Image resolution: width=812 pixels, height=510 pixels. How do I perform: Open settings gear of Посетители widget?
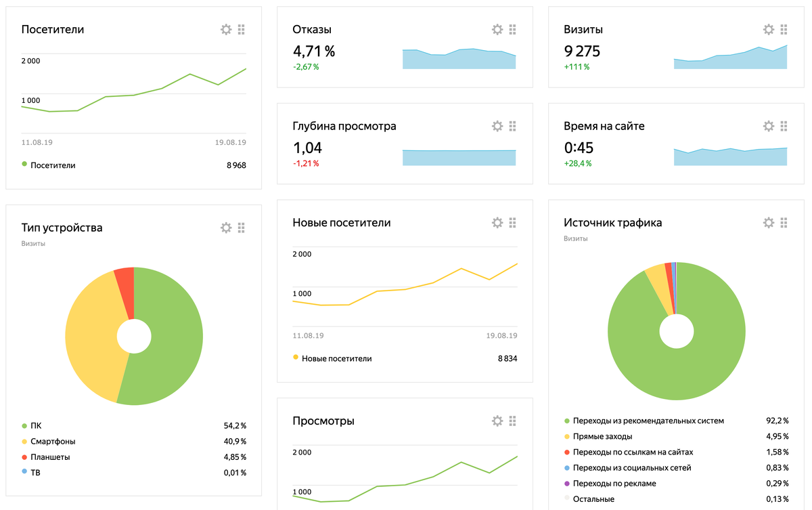click(x=226, y=30)
